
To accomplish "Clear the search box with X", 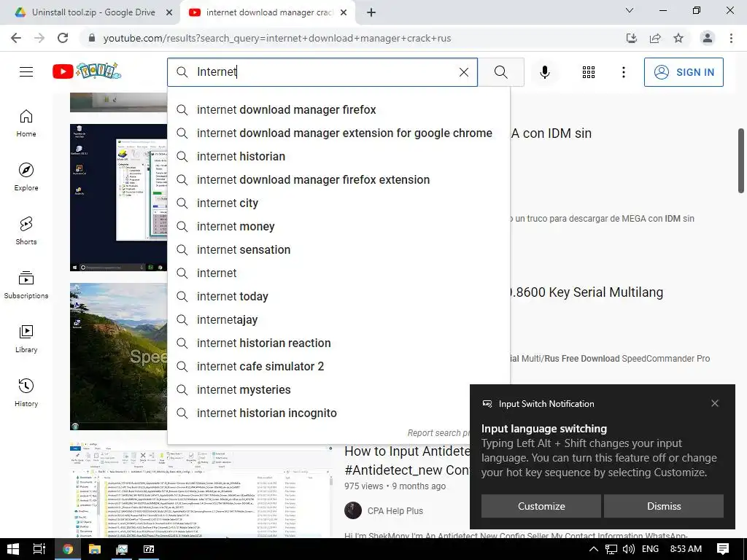I will [463, 72].
